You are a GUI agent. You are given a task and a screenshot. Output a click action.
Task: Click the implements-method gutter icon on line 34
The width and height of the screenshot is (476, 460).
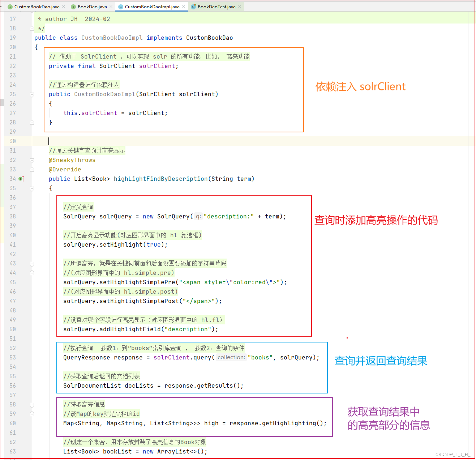(x=21, y=179)
